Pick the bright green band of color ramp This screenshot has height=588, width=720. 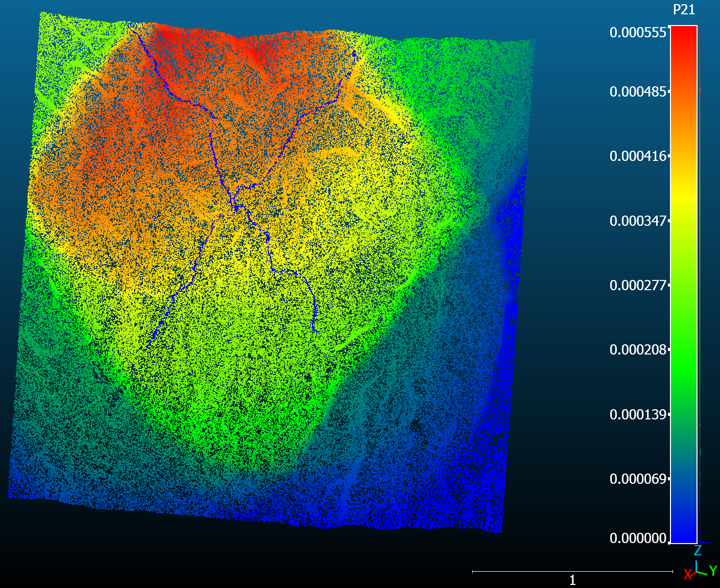pyautogui.click(x=684, y=352)
